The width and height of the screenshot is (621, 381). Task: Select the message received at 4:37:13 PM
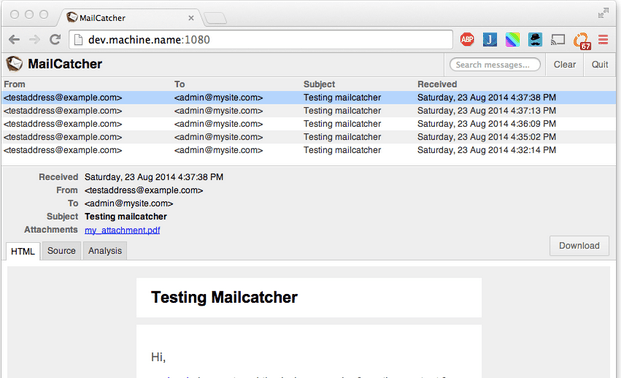[309, 110]
